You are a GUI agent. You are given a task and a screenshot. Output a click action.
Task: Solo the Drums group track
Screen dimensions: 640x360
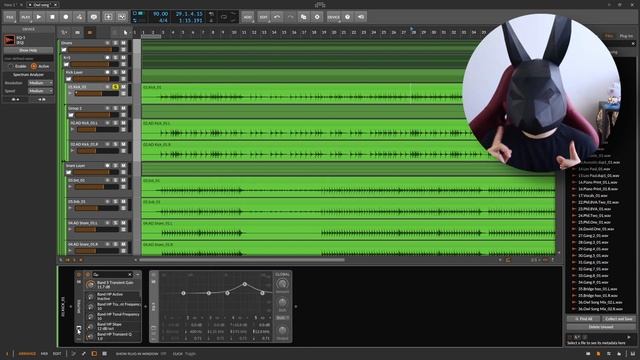(x=116, y=43)
